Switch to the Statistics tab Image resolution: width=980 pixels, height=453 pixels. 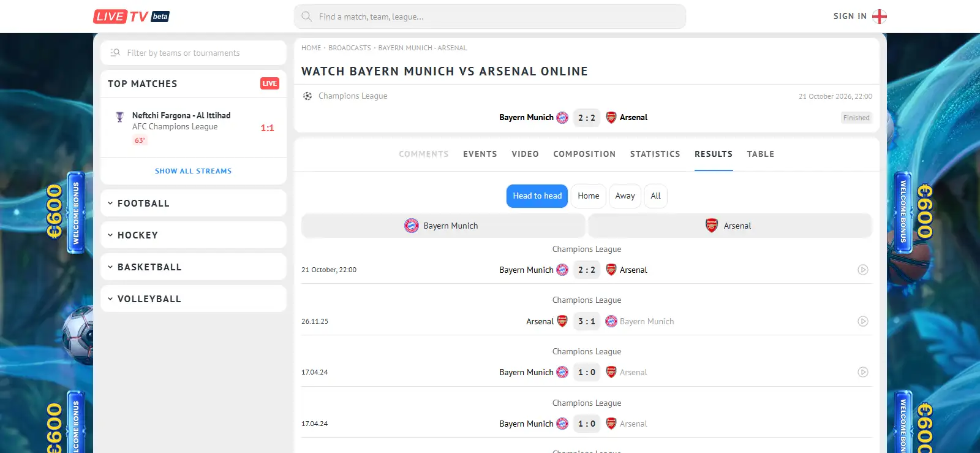[655, 154]
